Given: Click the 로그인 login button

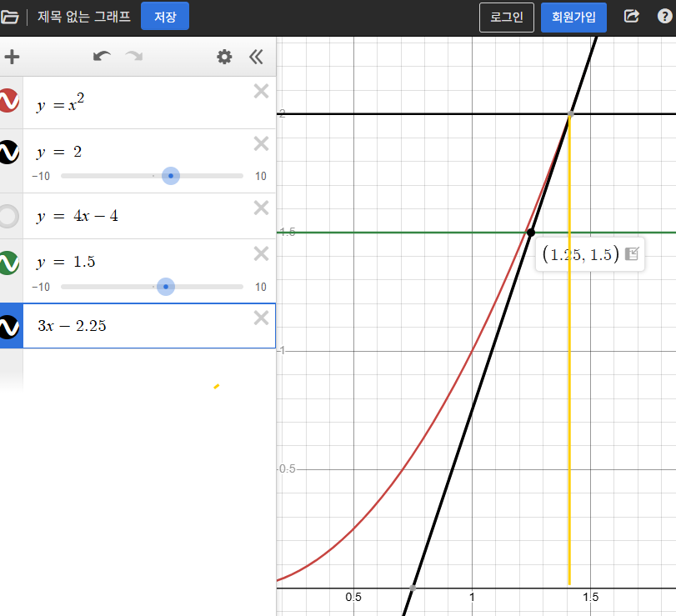Looking at the screenshot, I should (507, 18).
